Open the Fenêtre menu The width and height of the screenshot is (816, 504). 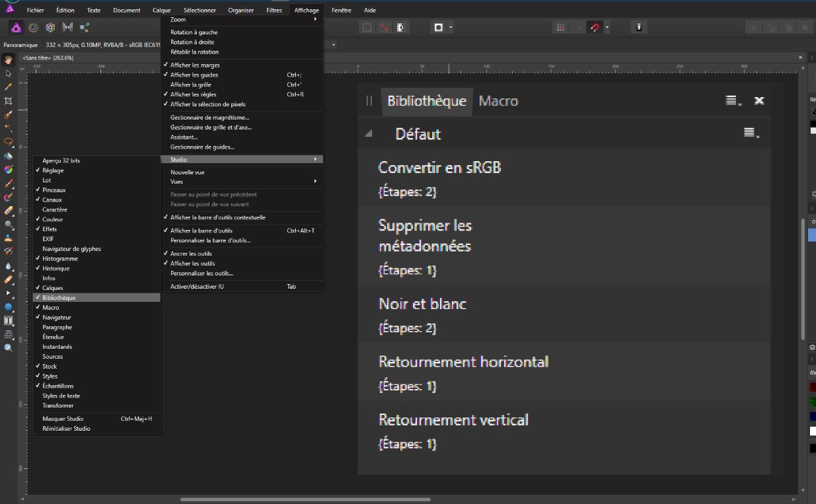tap(341, 10)
